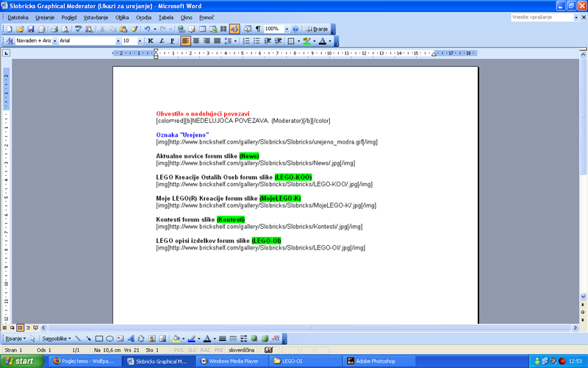Open the Tabela menu
Viewport: 588px width, 368px height.
166,17
